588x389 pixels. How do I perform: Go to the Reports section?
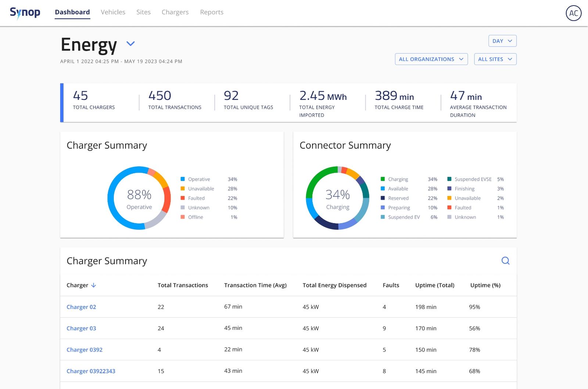click(212, 12)
